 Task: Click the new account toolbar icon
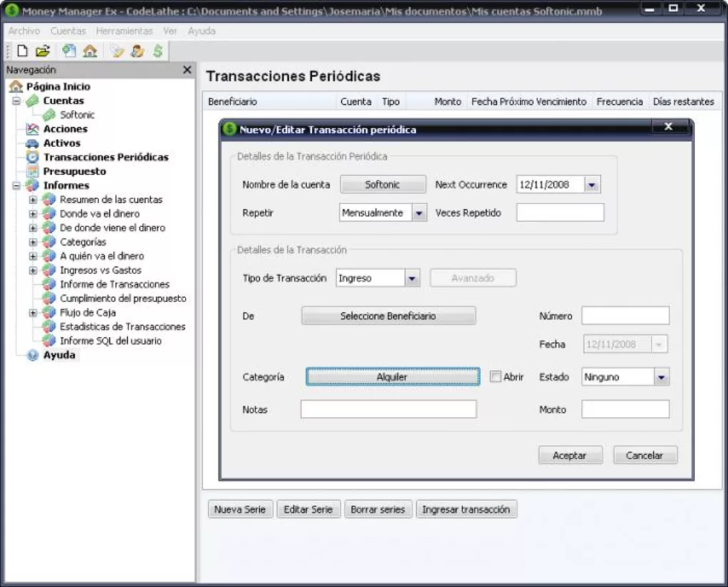(x=69, y=51)
